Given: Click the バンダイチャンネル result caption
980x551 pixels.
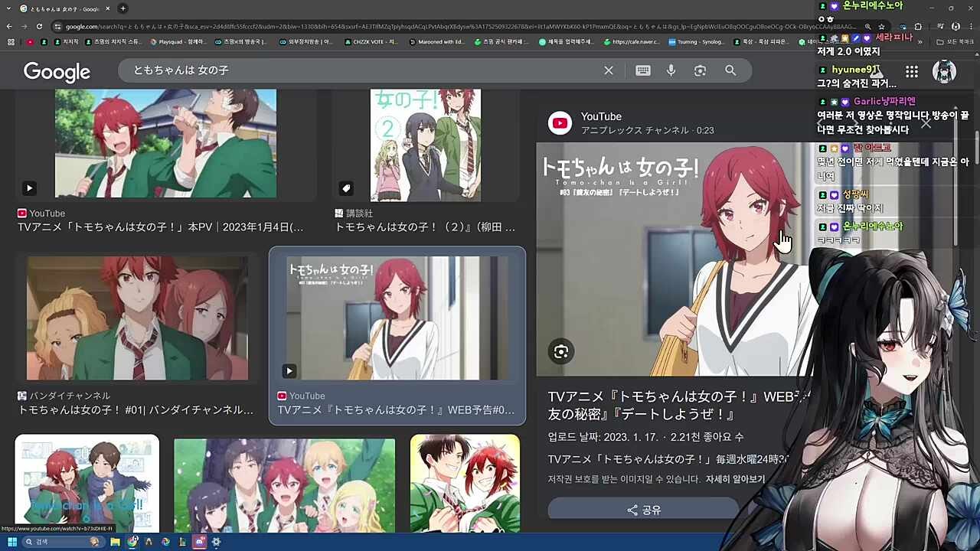Looking at the screenshot, I should 136,409.
